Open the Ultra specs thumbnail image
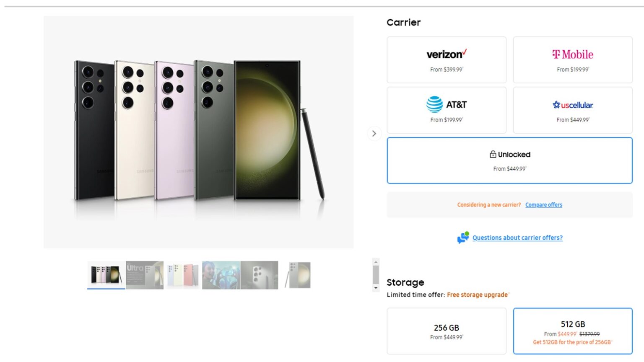 point(145,275)
